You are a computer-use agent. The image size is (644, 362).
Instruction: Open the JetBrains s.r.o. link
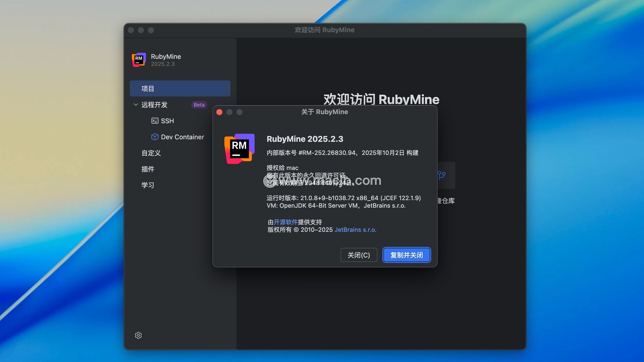[x=355, y=230]
